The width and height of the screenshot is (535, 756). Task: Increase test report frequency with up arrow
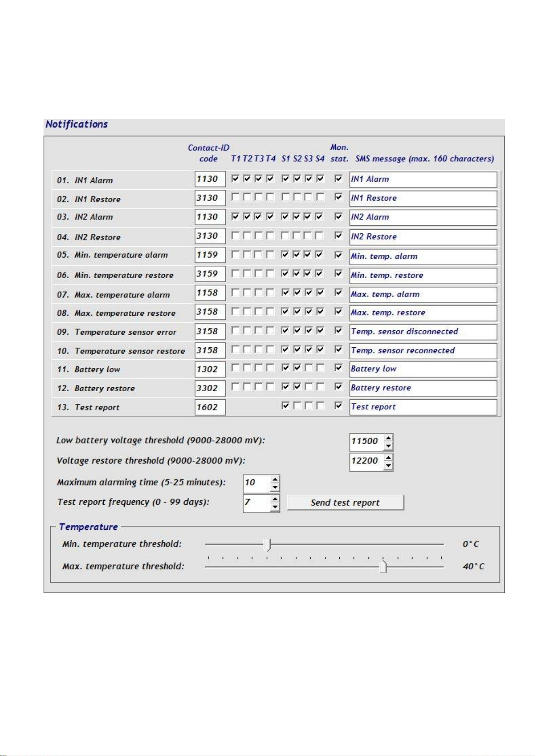tap(275, 499)
